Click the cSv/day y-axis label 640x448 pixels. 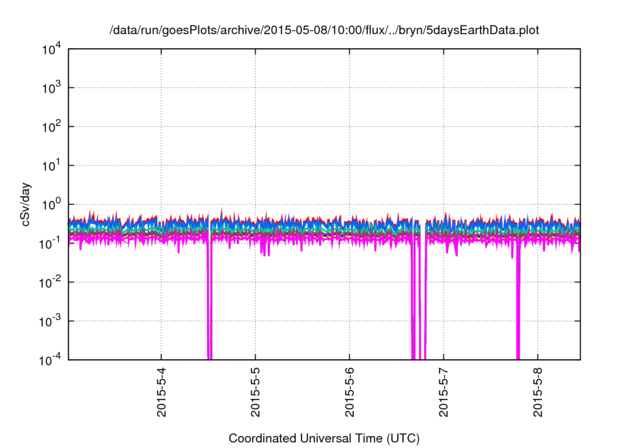click(26, 204)
